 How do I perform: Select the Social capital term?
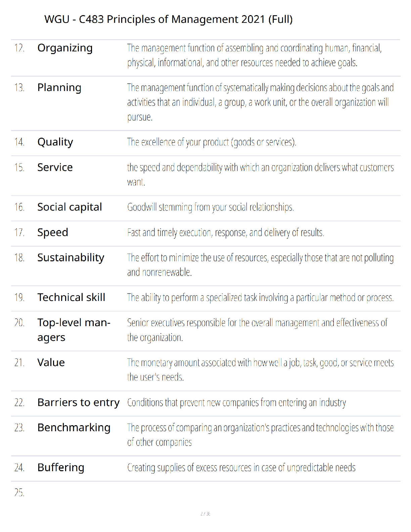coord(70,207)
